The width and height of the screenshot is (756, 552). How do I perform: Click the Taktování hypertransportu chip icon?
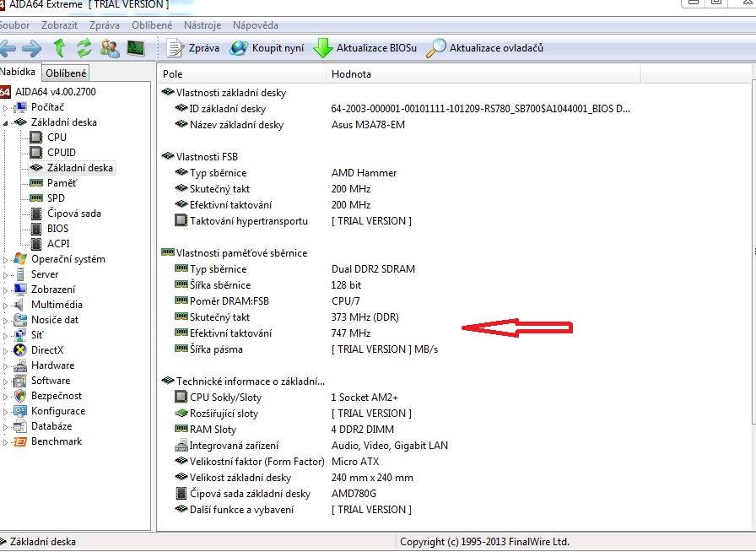coord(181,220)
